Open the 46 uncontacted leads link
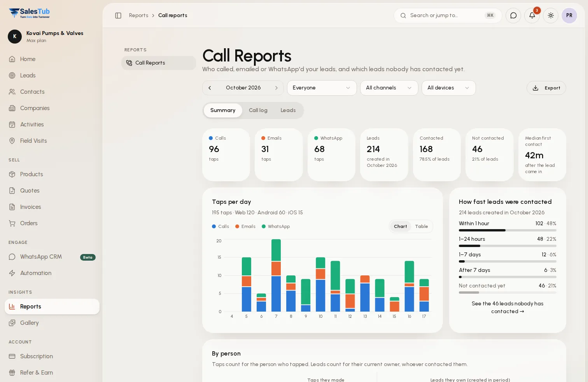Viewport: 588px width, 382px height. (507, 308)
